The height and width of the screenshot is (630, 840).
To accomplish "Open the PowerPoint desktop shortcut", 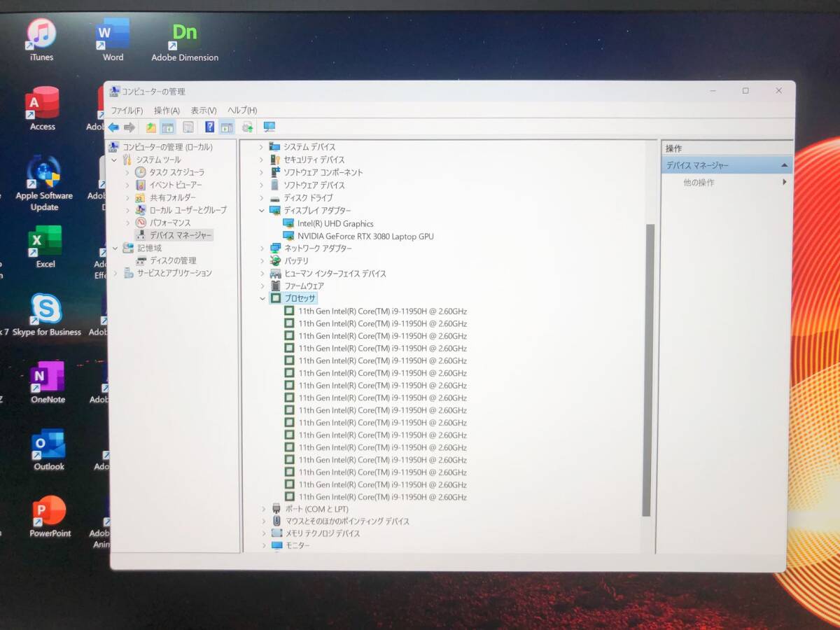I will pos(50,517).
